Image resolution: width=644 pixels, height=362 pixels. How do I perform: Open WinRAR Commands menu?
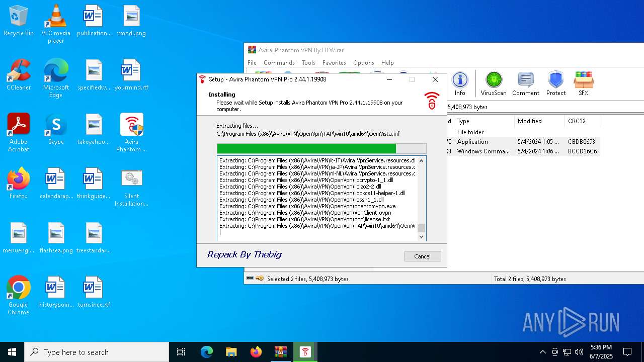point(279,63)
